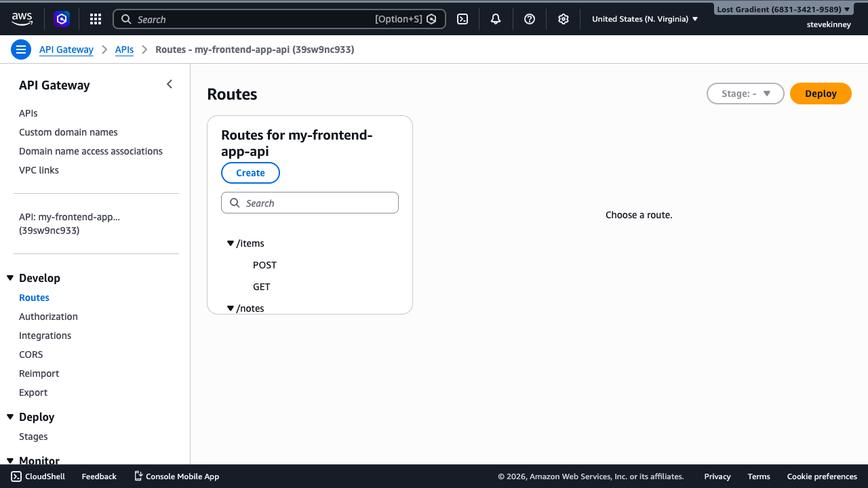Toggle the hamburger navigation menu

[x=21, y=49]
